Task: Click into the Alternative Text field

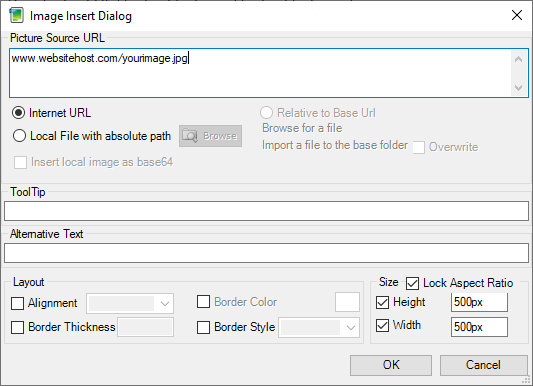Action: (266, 253)
